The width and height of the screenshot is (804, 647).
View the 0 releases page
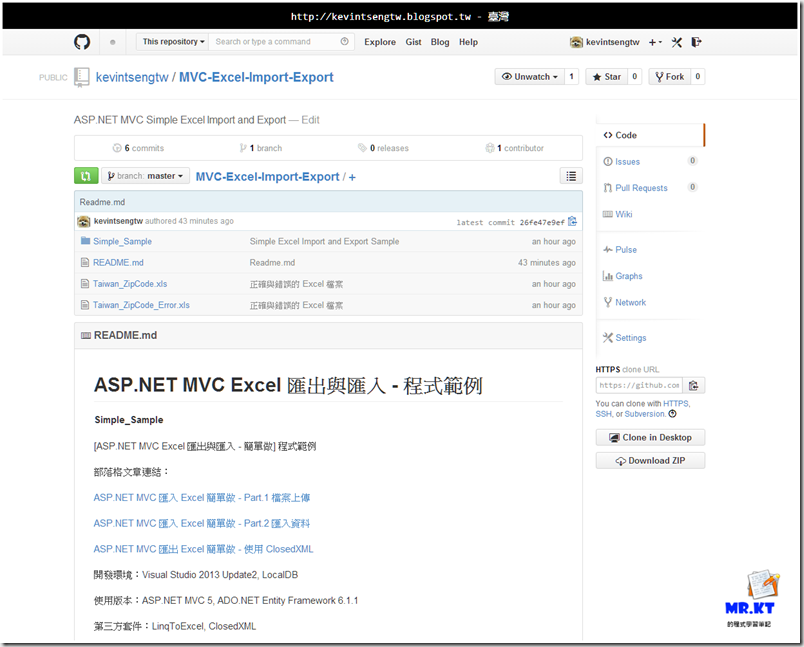click(x=383, y=148)
